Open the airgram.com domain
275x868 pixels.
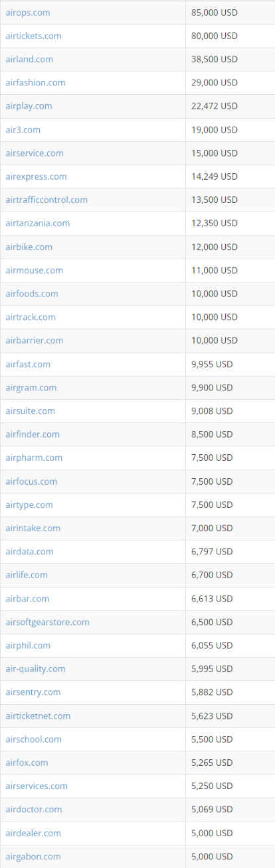click(31, 387)
